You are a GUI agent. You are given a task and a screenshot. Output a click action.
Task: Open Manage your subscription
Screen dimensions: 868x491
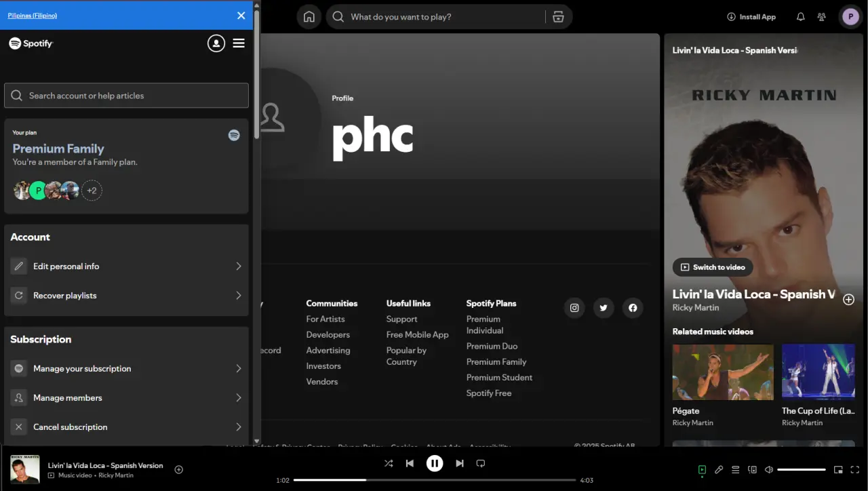click(x=126, y=369)
